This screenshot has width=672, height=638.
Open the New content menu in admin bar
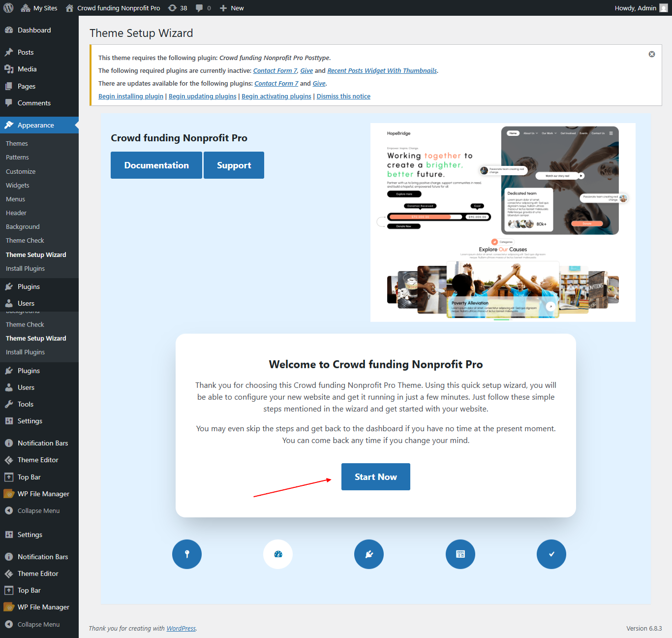click(x=232, y=8)
